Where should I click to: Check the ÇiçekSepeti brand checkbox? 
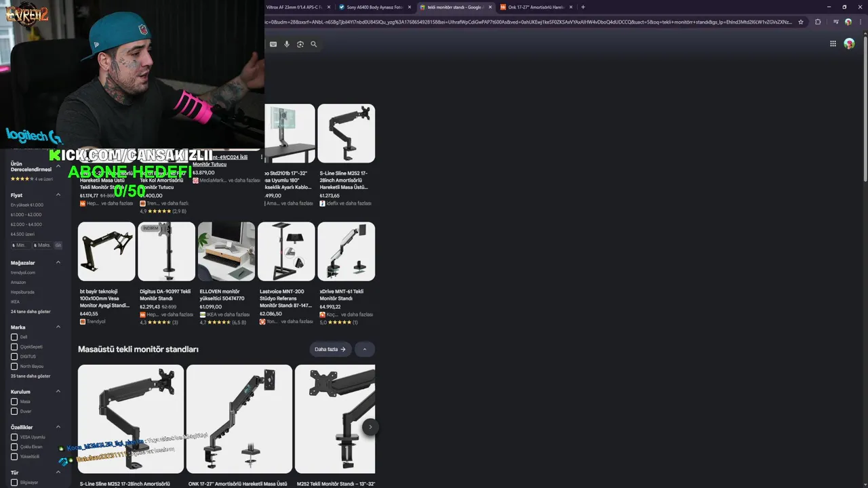14,346
